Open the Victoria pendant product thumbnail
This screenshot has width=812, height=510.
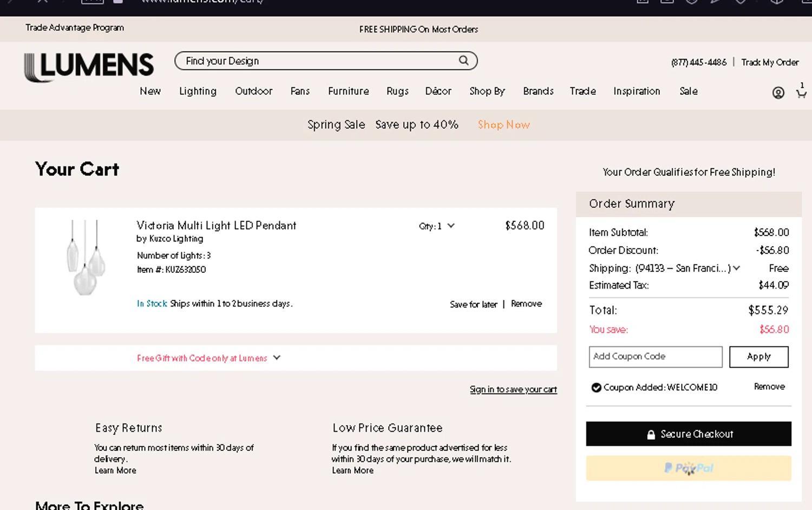point(85,257)
